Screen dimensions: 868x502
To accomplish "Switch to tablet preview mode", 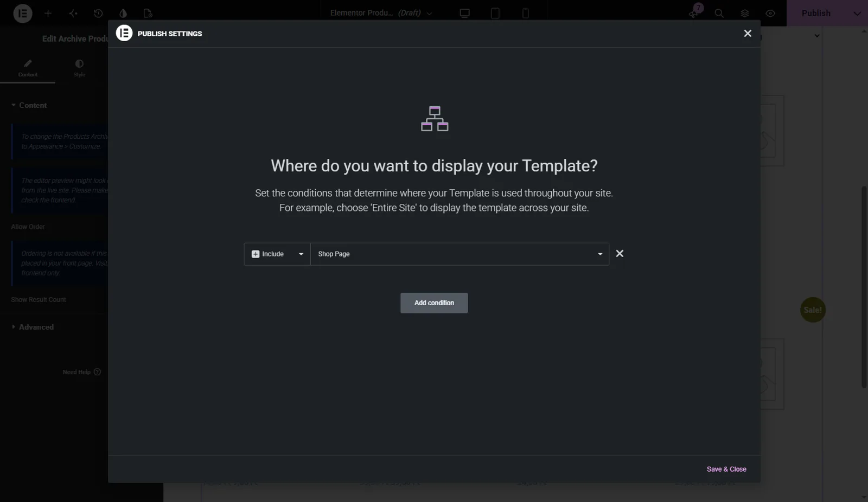I will tap(495, 13).
